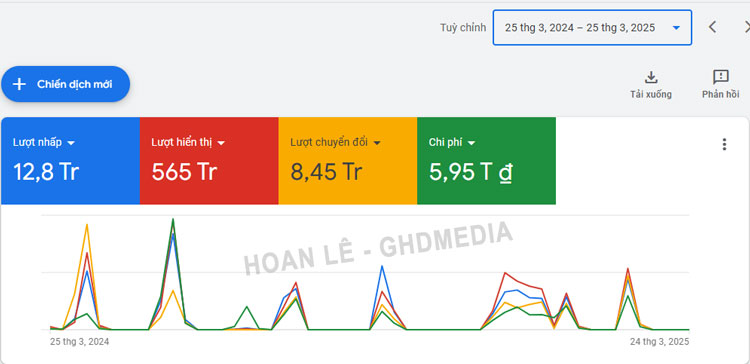Change the Lượt chuyển đổi metric dropdown

[x=335, y=143]
